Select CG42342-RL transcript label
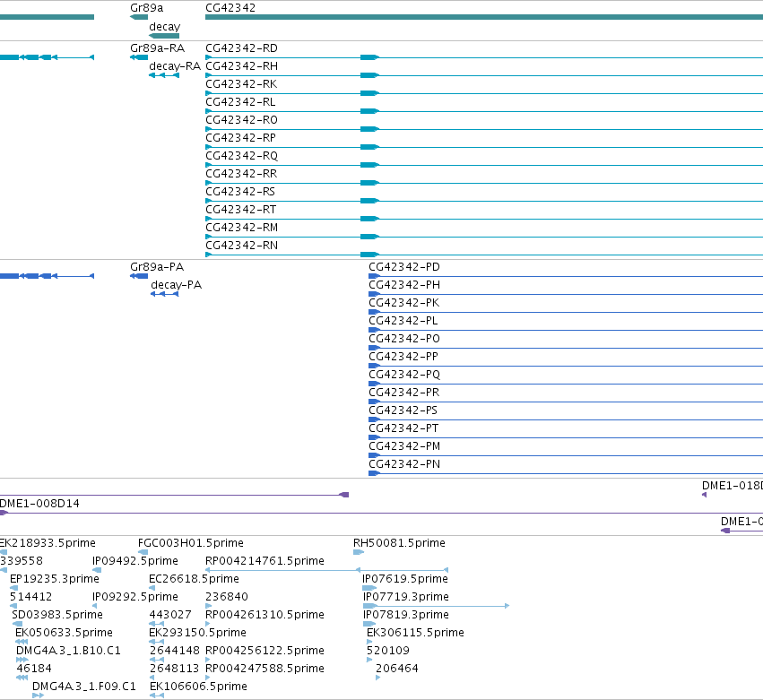The image size is (763, 700). click(x=240, y=102)
